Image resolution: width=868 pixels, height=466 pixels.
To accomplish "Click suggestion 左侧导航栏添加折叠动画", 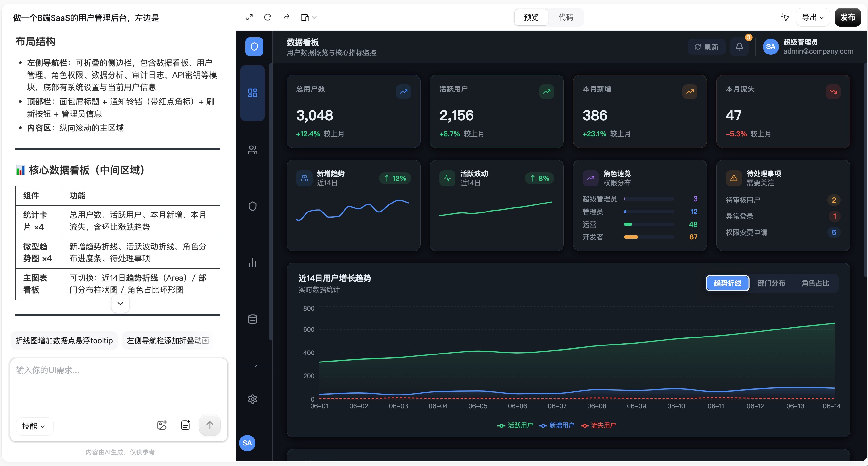I will (168, 340).
